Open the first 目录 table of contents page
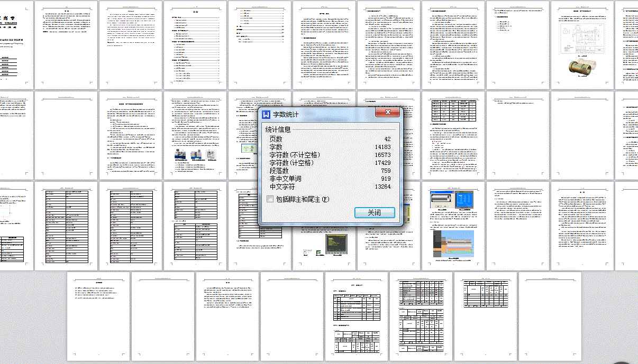638x364 pixels. (x=196, y=45)
